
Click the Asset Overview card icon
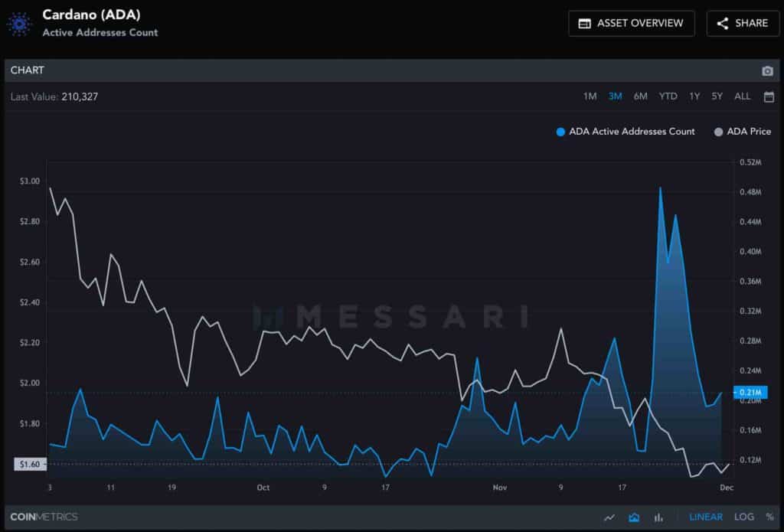(x=584, y=24)
